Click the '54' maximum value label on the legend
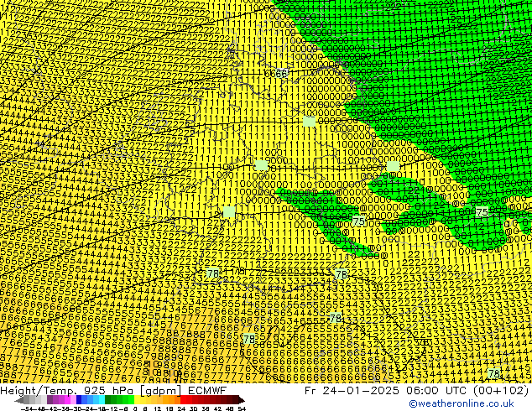The width and height of the screenshot is (532, 411). point(242,408)
